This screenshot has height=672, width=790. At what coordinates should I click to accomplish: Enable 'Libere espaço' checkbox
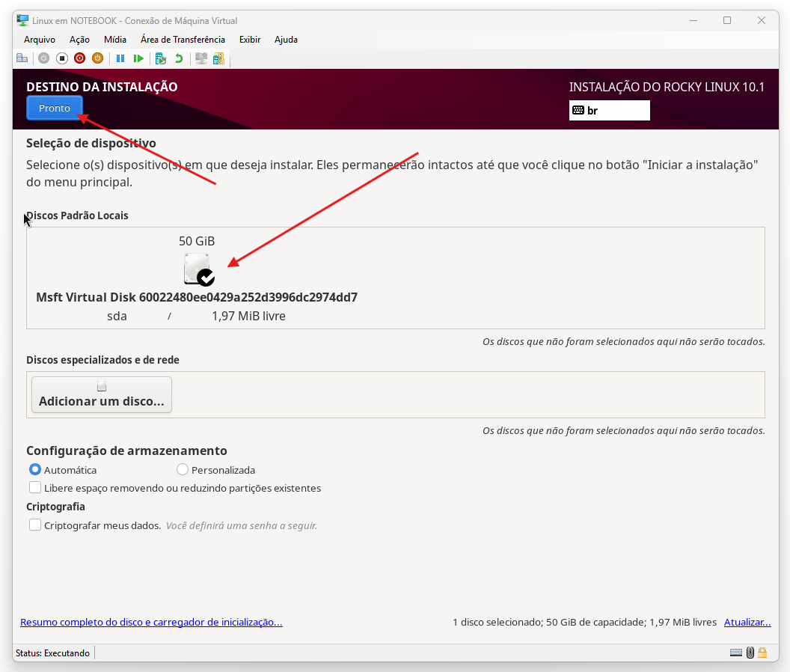(35, 488)
